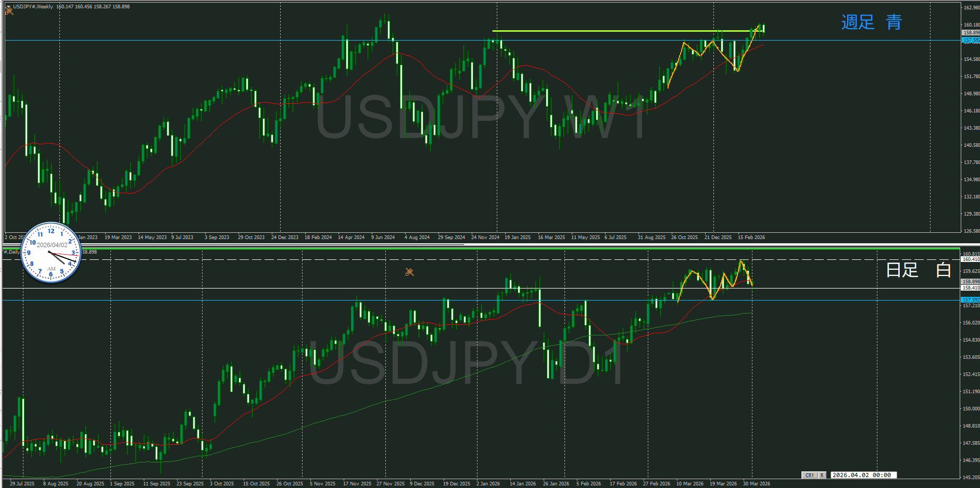Click the 24 Nov 2024 label on the weekly time axis

(x=485, y=237)
